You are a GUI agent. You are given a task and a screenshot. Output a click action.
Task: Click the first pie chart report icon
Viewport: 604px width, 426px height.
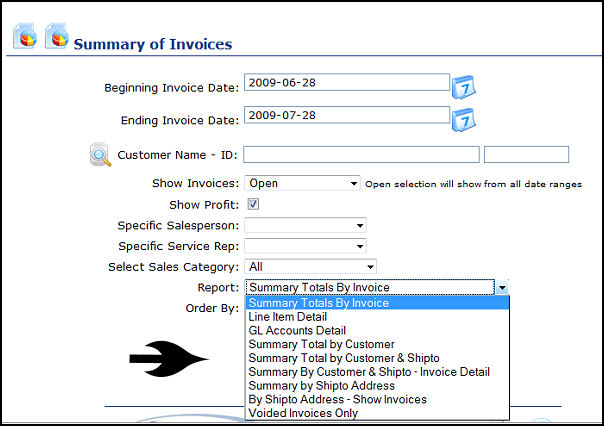(25, 38)
